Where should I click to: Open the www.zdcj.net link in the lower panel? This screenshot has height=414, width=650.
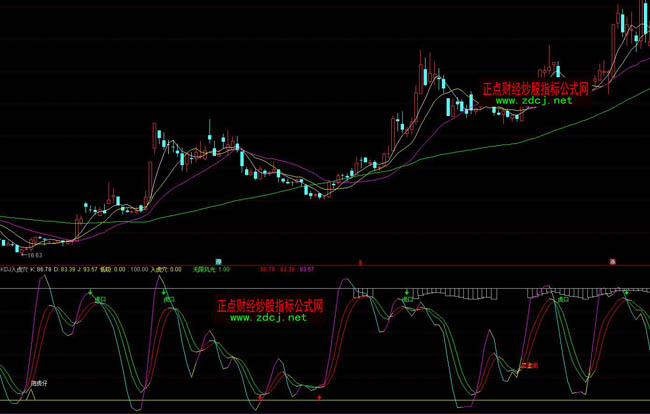270,317
